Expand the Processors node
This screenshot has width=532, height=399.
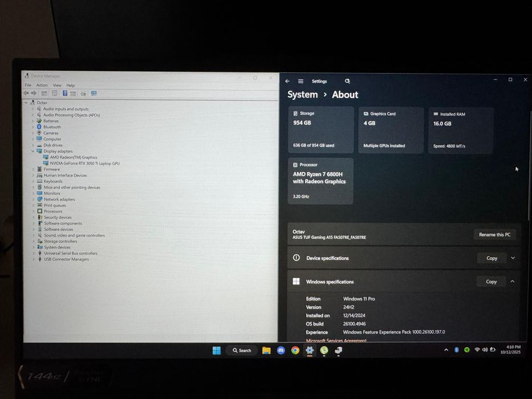[33, 211]
